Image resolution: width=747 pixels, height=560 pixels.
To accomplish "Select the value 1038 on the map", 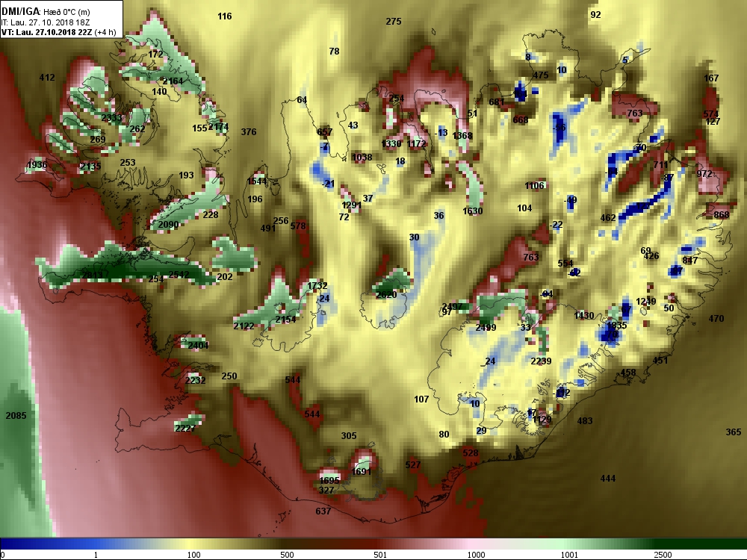I will click(362, 157).
